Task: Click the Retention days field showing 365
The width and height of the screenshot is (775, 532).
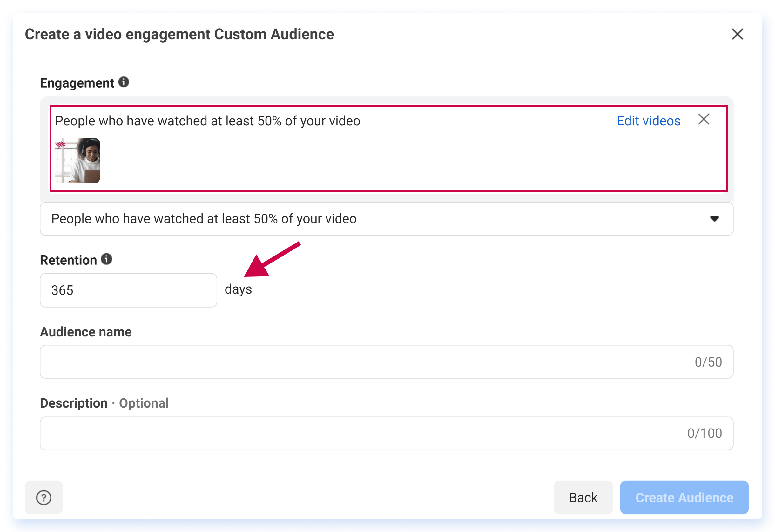Action: (128, 290)
